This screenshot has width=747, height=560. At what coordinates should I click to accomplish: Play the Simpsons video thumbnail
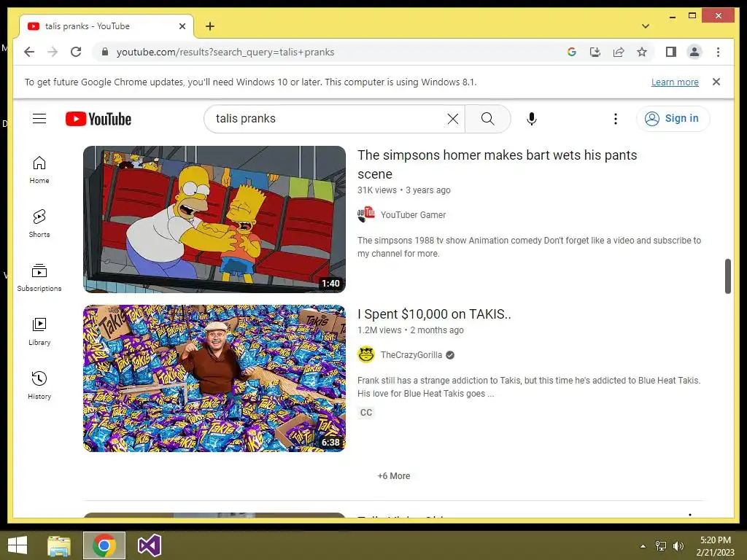(x=214, y=219)
